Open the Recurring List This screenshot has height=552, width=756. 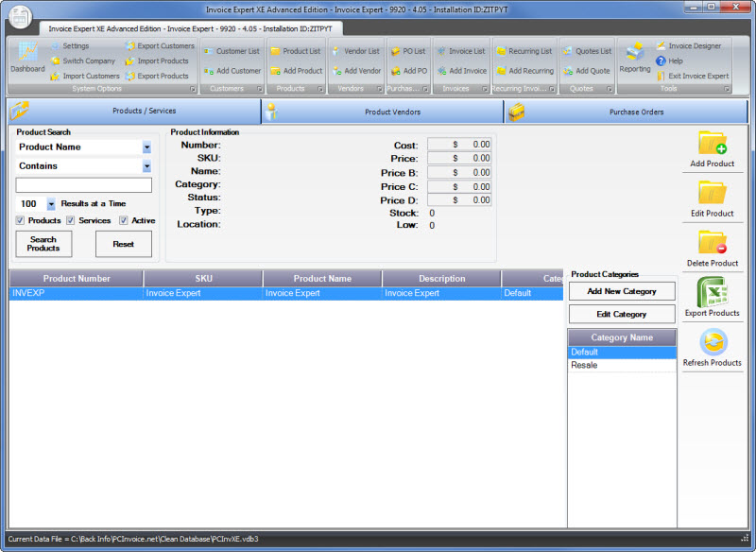click(524, 51)
